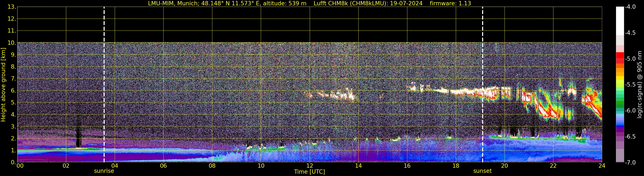Click the x-axis tick label 18

[x=456, y=166]
